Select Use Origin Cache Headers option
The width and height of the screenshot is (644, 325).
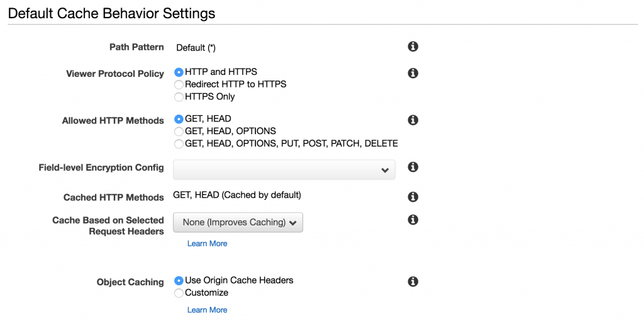pos(179,281)
